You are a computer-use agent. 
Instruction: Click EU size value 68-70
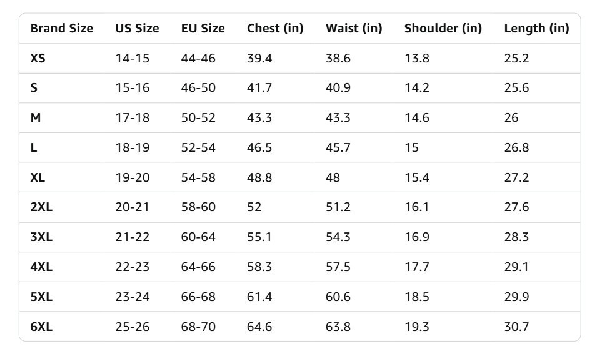tap(198, 327)
